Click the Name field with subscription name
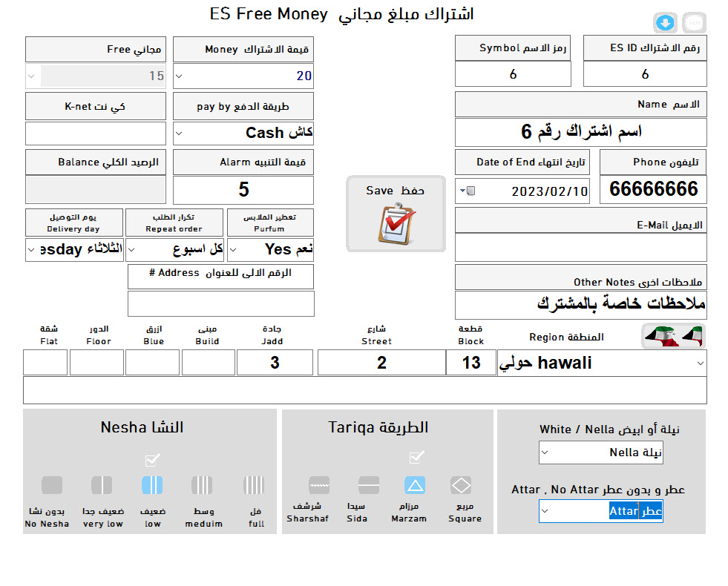 [x=581, y=132]
